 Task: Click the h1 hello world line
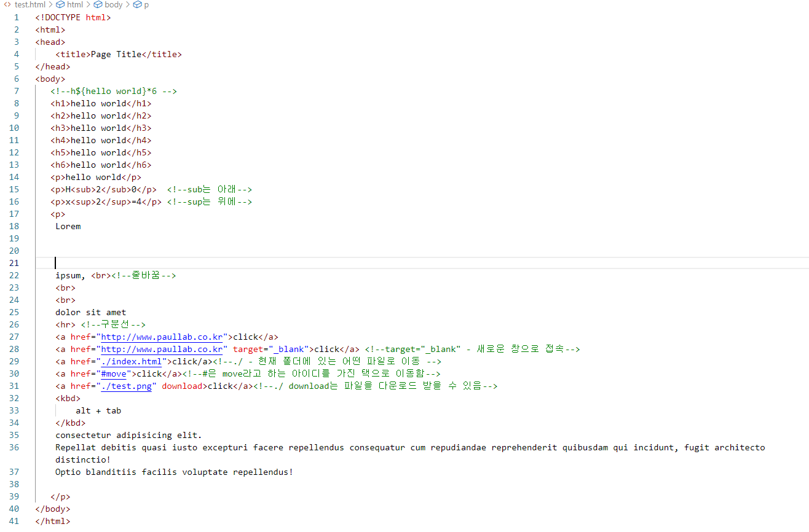tap(101, 103)
